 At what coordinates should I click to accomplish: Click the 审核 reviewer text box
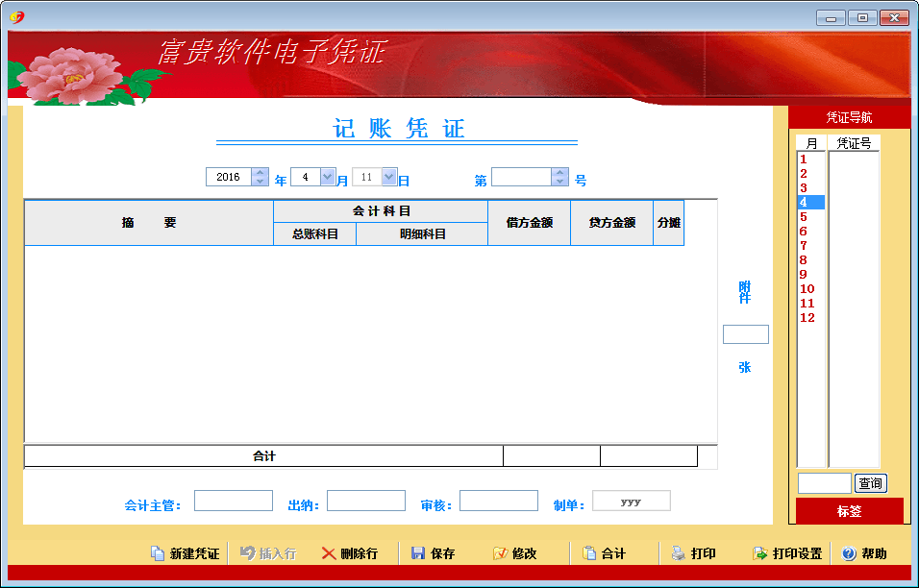click(499, 501)
